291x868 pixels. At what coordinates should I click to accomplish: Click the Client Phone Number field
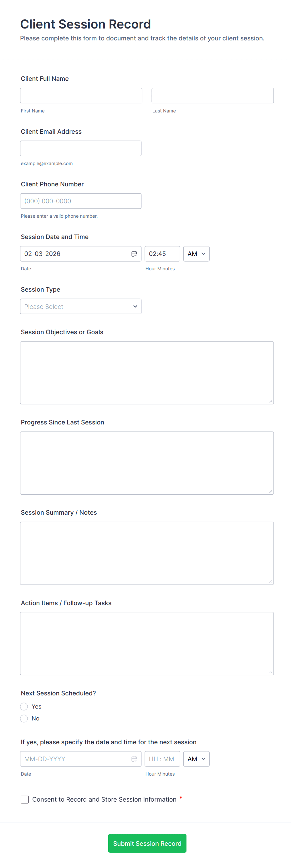[81, 201]
